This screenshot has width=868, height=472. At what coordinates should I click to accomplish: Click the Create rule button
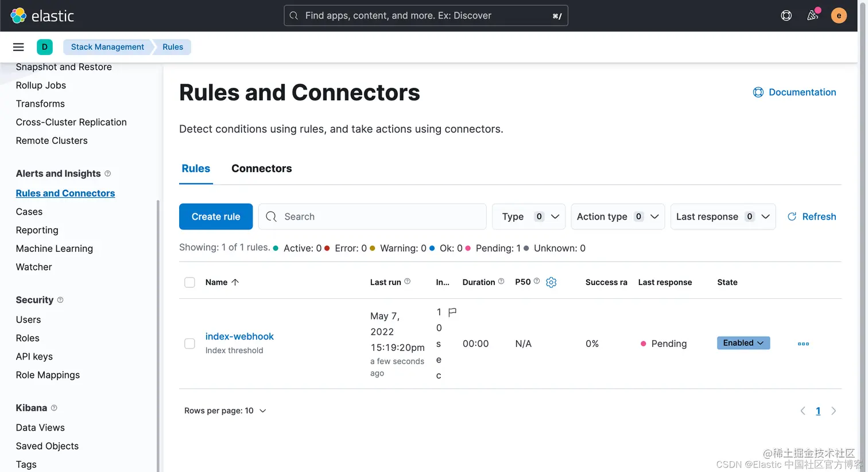(x=216, y=217)
